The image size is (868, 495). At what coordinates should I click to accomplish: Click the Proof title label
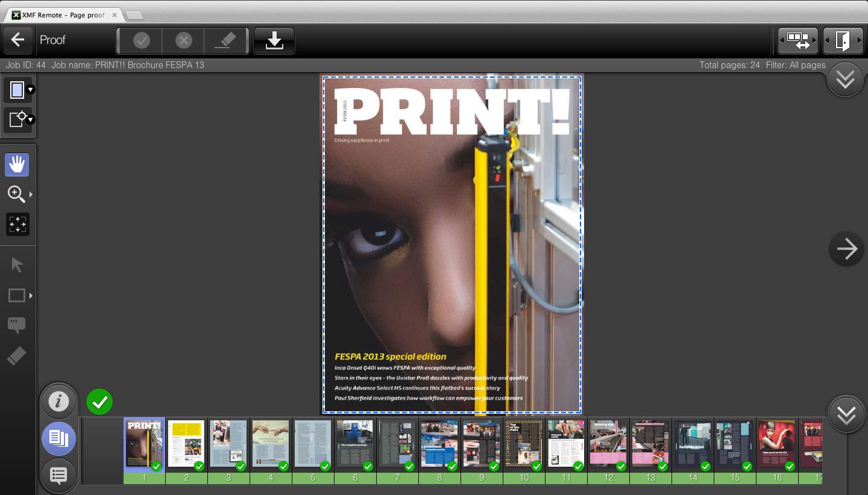[x=52, y=40]
